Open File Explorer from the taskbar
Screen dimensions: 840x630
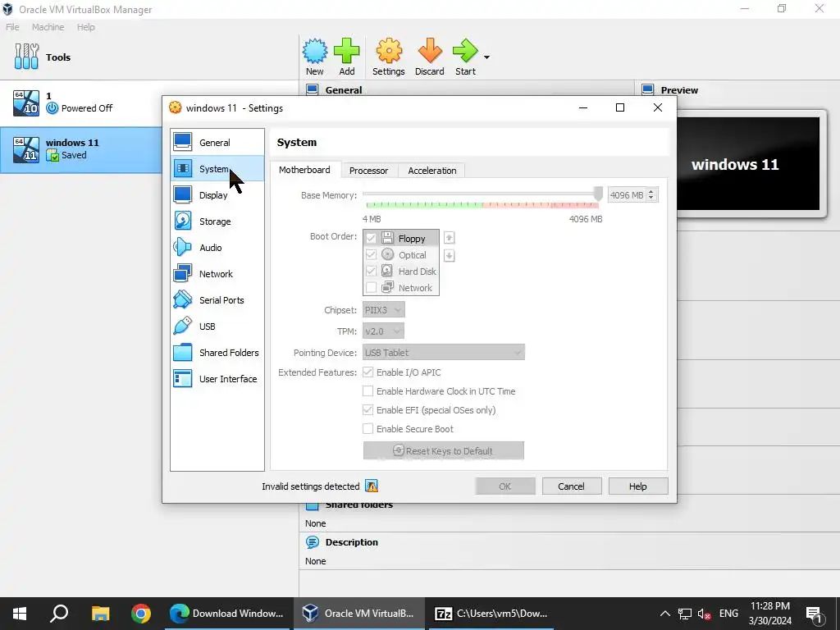[100, 614]
